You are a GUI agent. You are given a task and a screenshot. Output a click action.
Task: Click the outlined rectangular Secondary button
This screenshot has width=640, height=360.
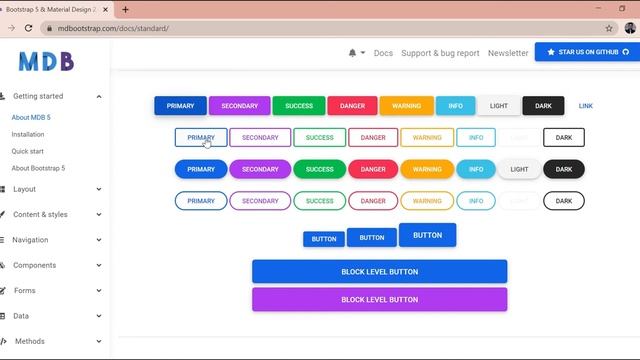260,138
